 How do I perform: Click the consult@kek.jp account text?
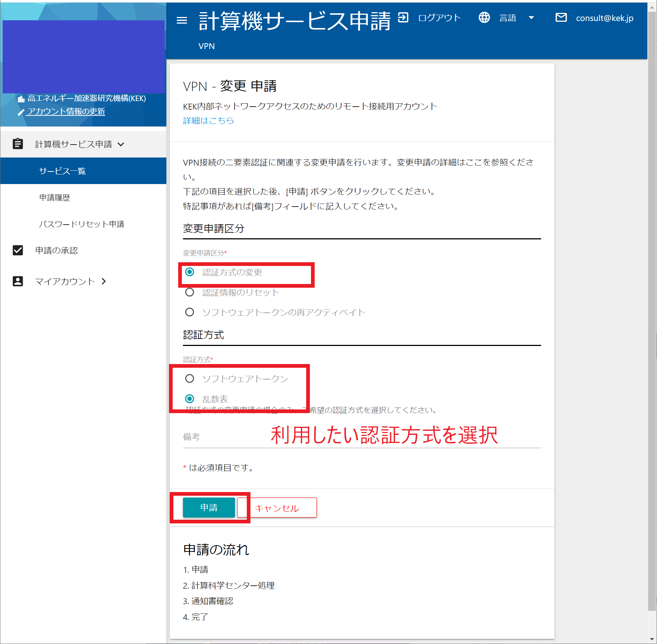(x=605, y=18)
